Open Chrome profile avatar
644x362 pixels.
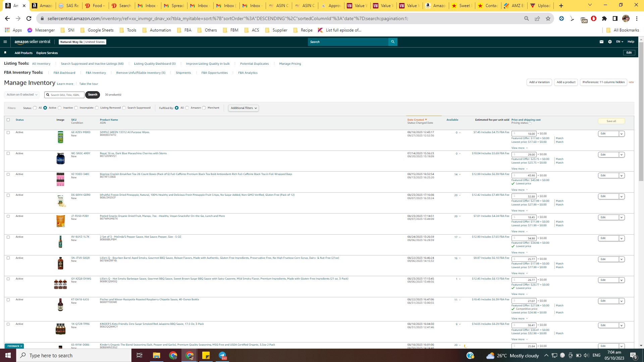[626, 18]
